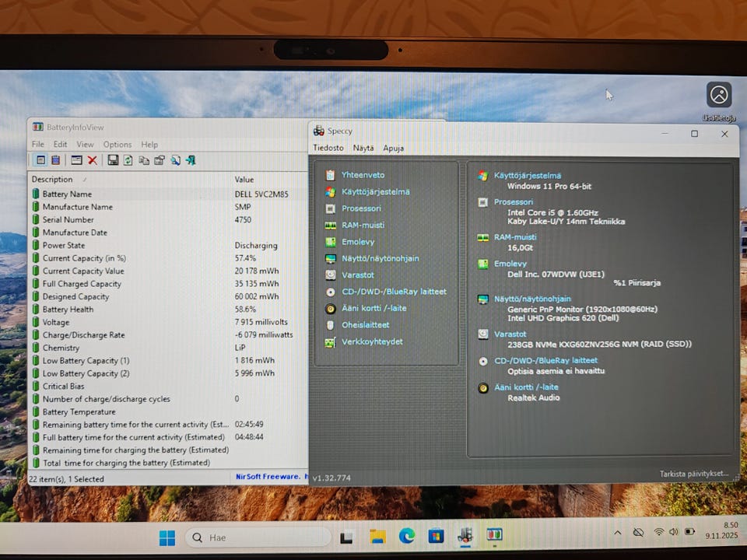
Task: Select Oheislaitteet in the Speccy sidebar
Action: [366, 325]
